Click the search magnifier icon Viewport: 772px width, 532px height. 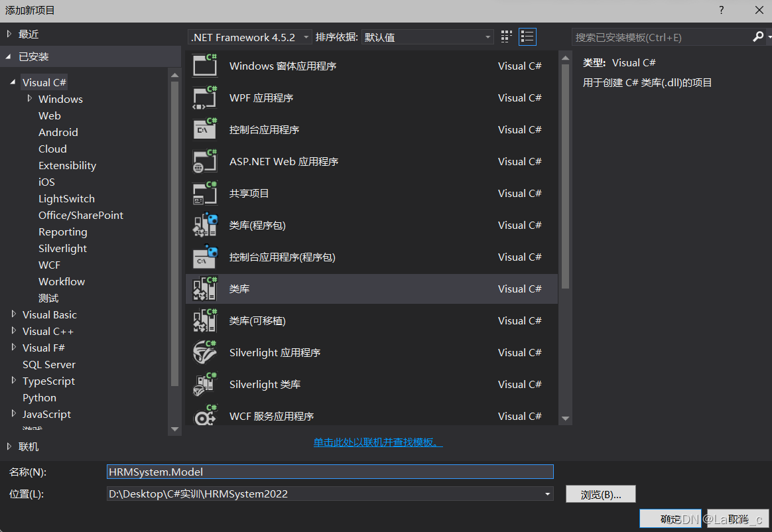[x=758, y=37]
